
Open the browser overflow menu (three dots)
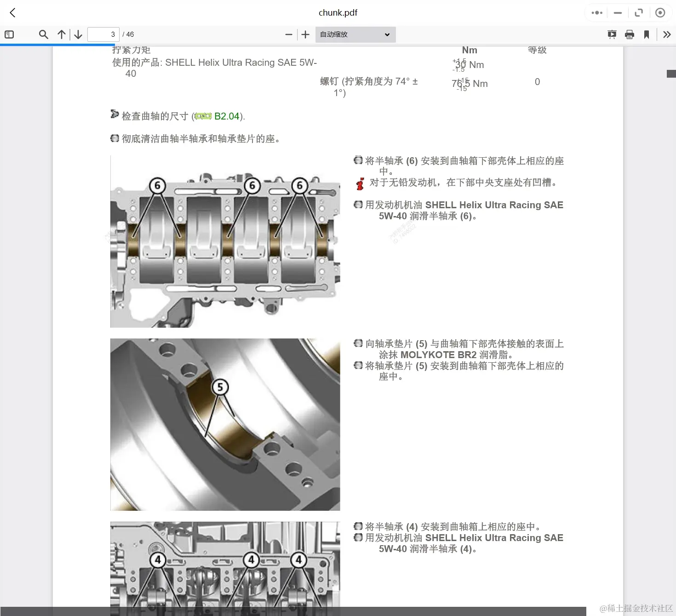click(x=596, y=12)
